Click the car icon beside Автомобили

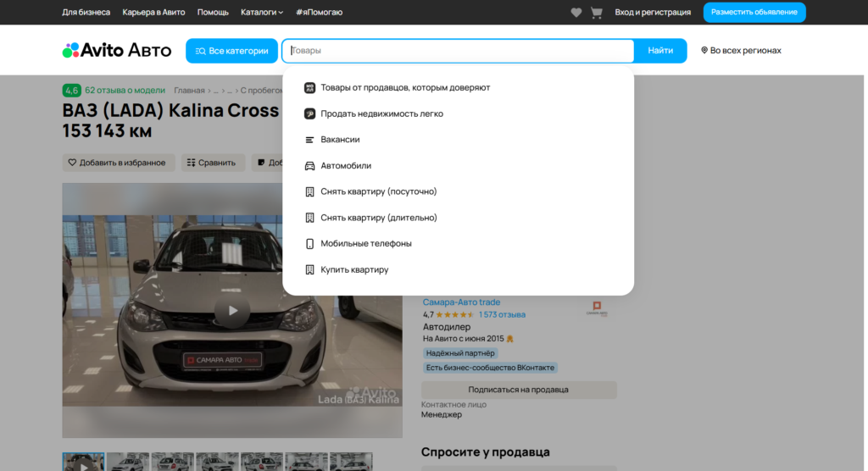309,165
